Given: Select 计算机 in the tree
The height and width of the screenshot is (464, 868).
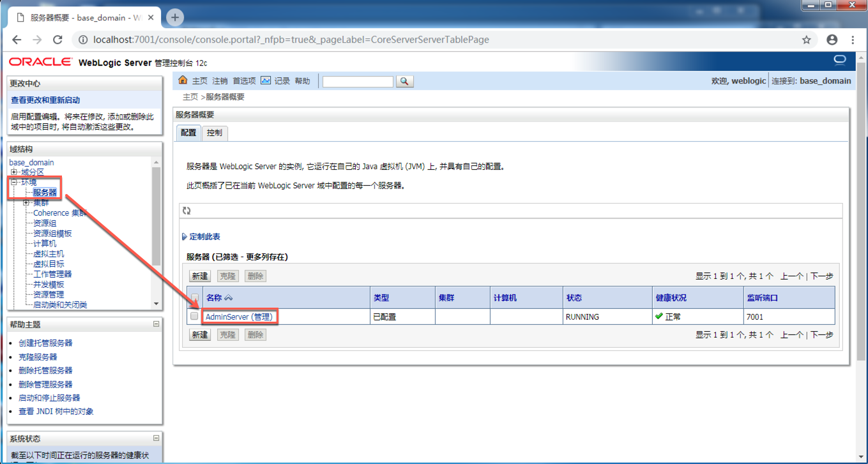Looking at the screenshot, I should click(45, 244).
